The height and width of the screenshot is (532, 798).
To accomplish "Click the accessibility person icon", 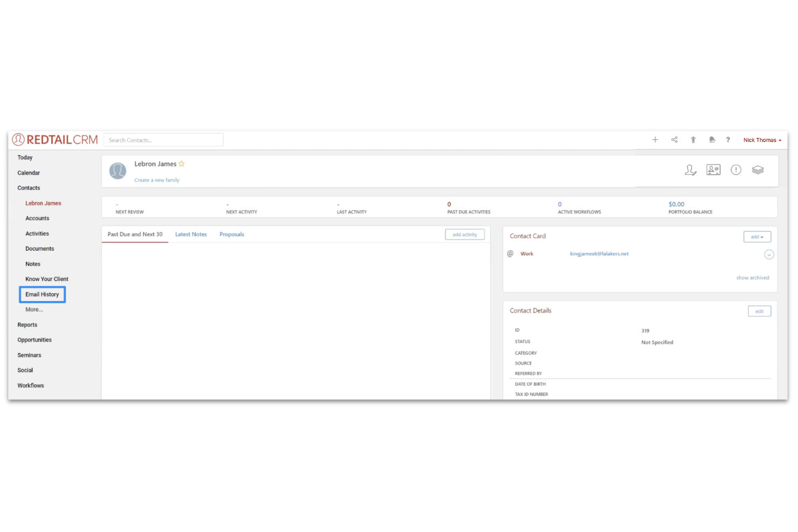I will [693, 140].
